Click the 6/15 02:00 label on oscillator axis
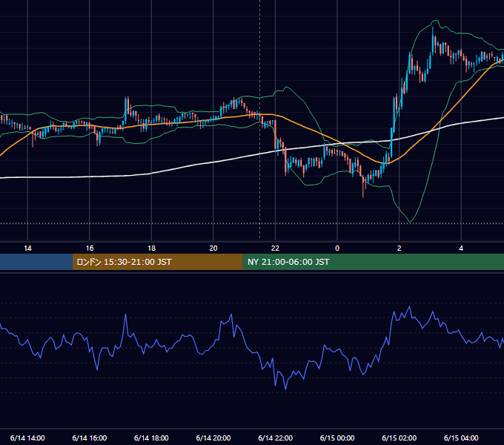The height and width of the screenshot is (445, 504). click(x=399, y=438)
